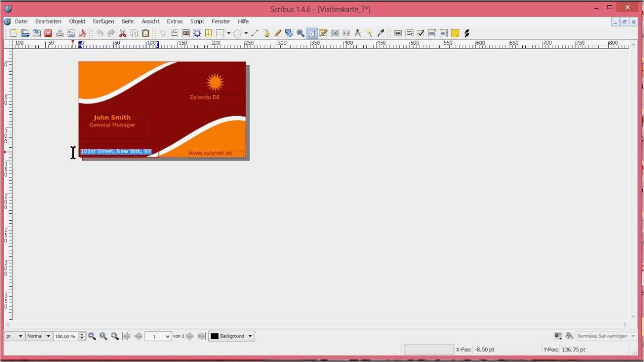644x362 pixels.
Task: Create a new document with the New icon
Action: pos(14,33)
